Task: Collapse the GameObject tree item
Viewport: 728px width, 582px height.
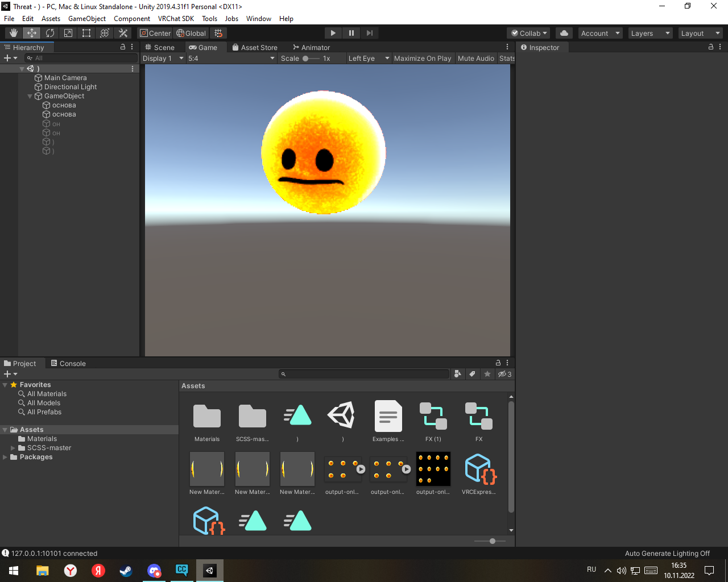Action: pos(30,96)
